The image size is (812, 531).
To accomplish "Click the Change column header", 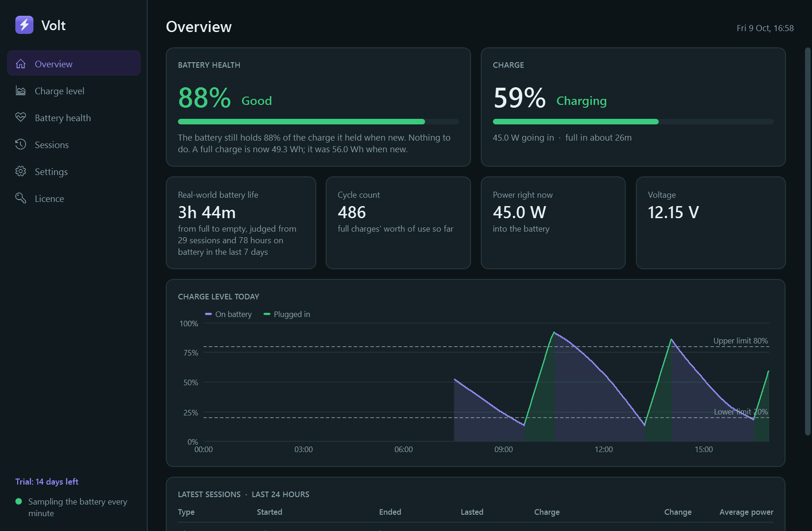I will tap(678, 512).
